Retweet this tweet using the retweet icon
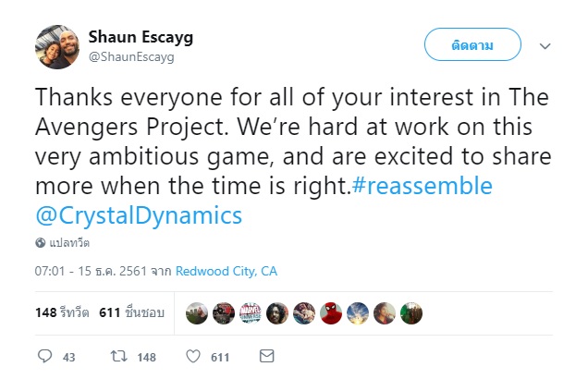 pos(118,356)
